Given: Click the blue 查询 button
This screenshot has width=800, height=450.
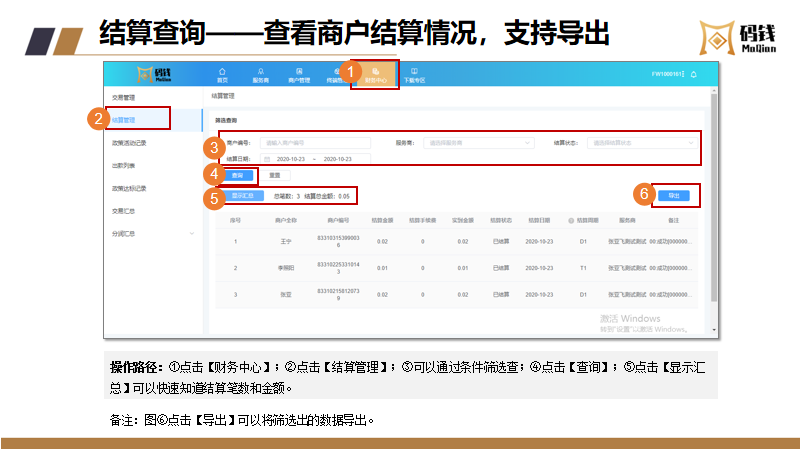Looking at the screenshot, I should [237, 175].
